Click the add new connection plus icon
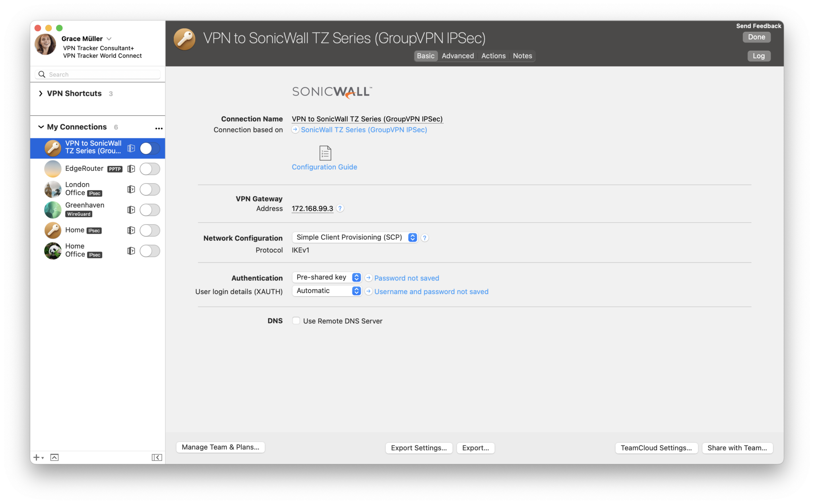 point(36,457)
